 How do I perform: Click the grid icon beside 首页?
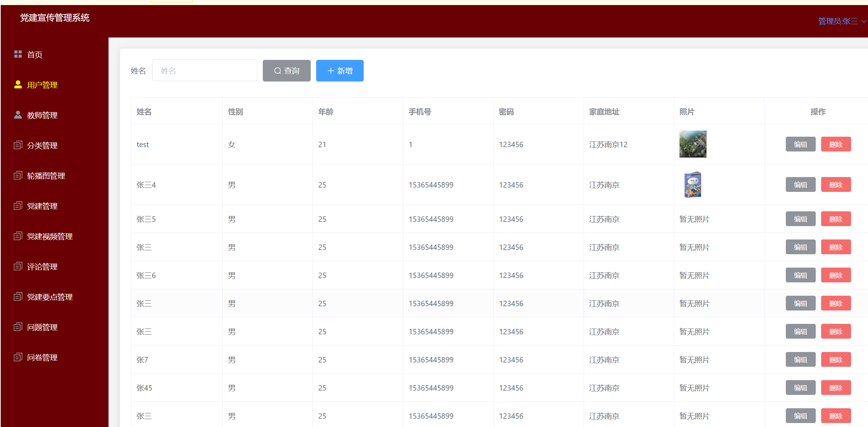[x=18, y=54]
